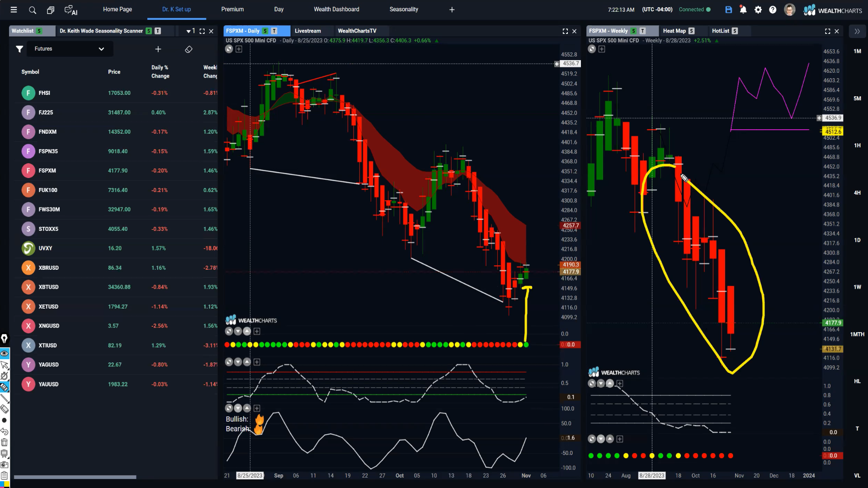This screenshot has height=488, width=868.
Task: Click the watchlist eraser icon
Action: tap(189, 49)
